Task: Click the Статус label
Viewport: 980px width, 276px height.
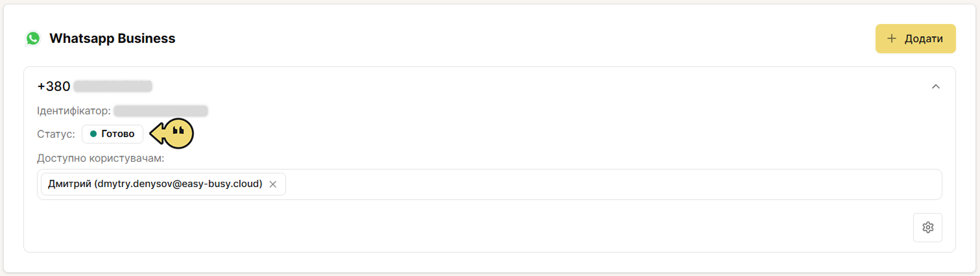Action: 56,134
